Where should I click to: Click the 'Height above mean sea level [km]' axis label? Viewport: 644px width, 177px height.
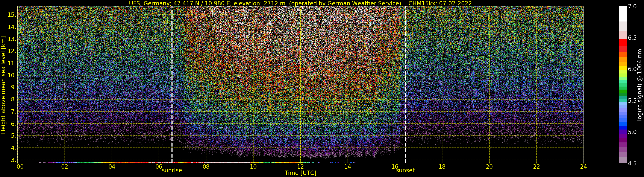point(3,85)
